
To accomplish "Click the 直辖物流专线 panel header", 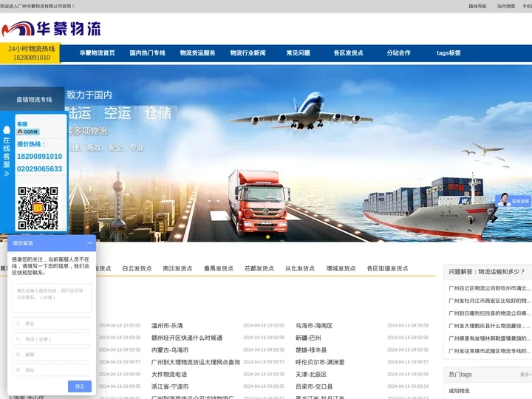I will coord(33,100).
